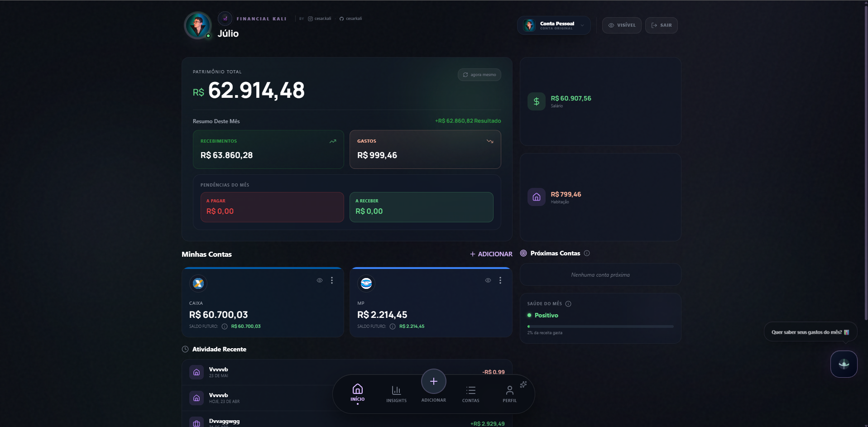Click ADICIONAR next to Minhas Contas
Image resolution: width=868 pixels, height=427 pixels.
point(490,254)
